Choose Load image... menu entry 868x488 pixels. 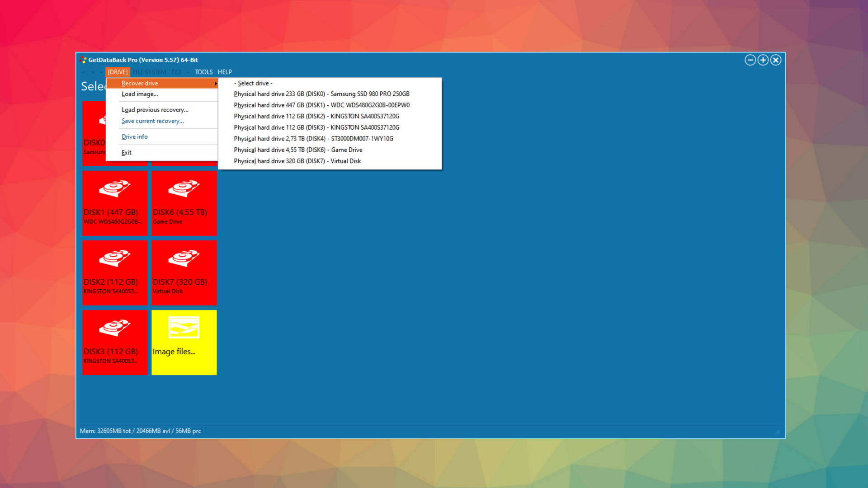coord(140,94)
